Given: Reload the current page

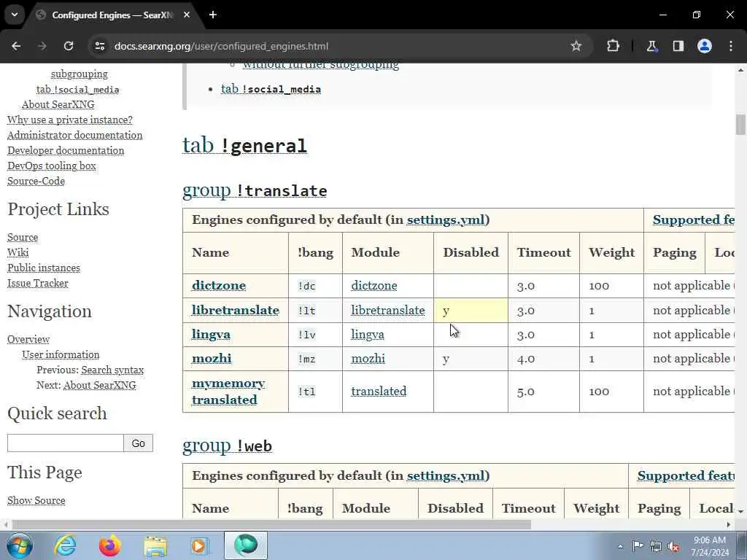Looking at the screenshot, I should coord(69,46).
